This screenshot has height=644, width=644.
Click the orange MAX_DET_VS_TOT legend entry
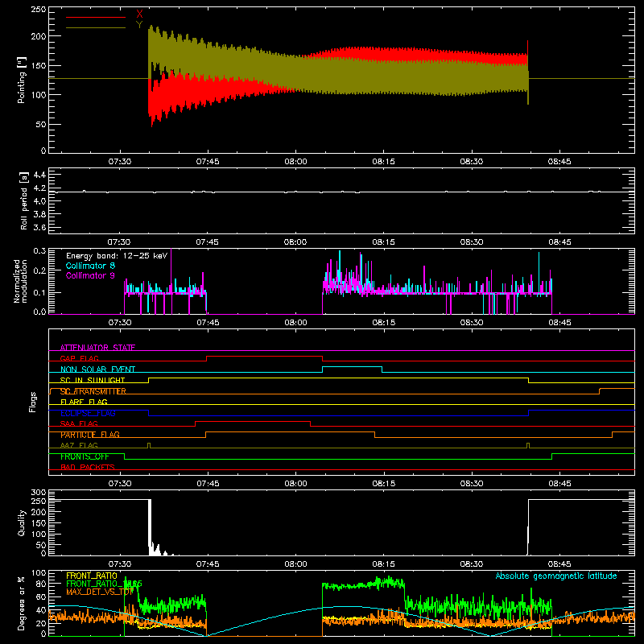pyautogui.click(x=99, y=592)
